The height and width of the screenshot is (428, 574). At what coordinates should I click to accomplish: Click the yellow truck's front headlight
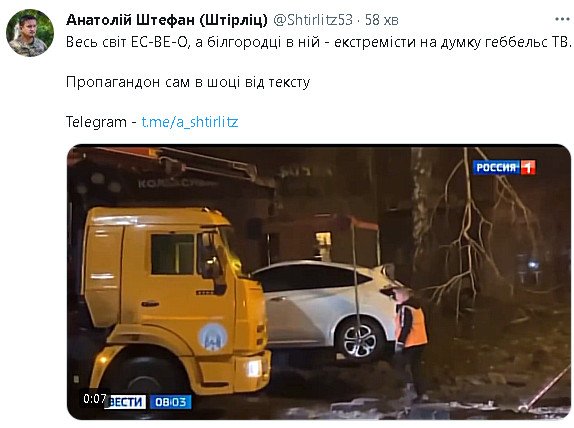pos(253,368)
